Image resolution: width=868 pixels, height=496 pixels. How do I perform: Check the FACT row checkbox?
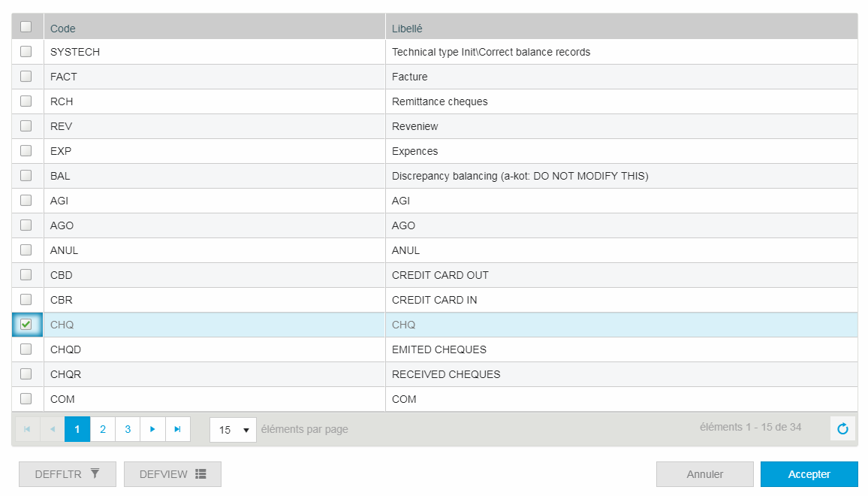click(x=26, y=77)
